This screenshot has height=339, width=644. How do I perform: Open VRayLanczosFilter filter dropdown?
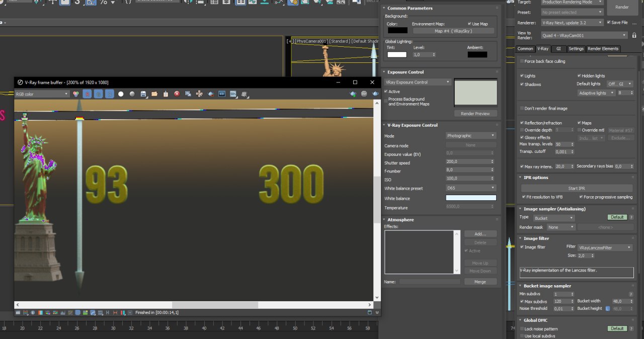605,247
